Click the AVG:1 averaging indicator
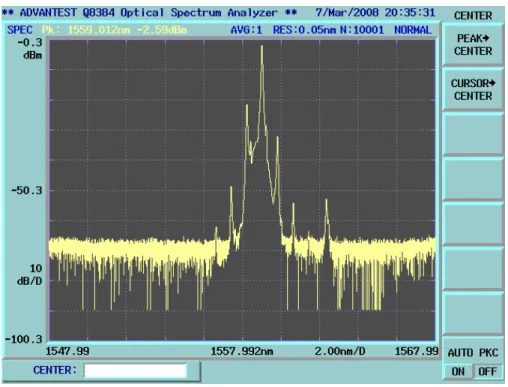 click(x=246, y=30)
